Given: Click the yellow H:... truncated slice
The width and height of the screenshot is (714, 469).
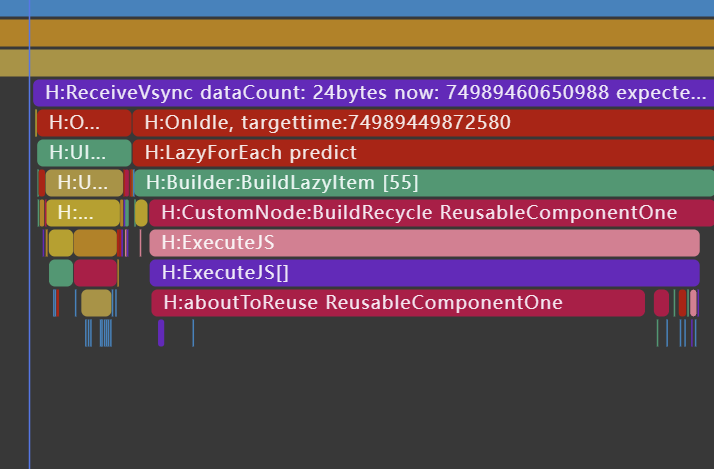Looking at the screenshot, I should coord(83,213).
